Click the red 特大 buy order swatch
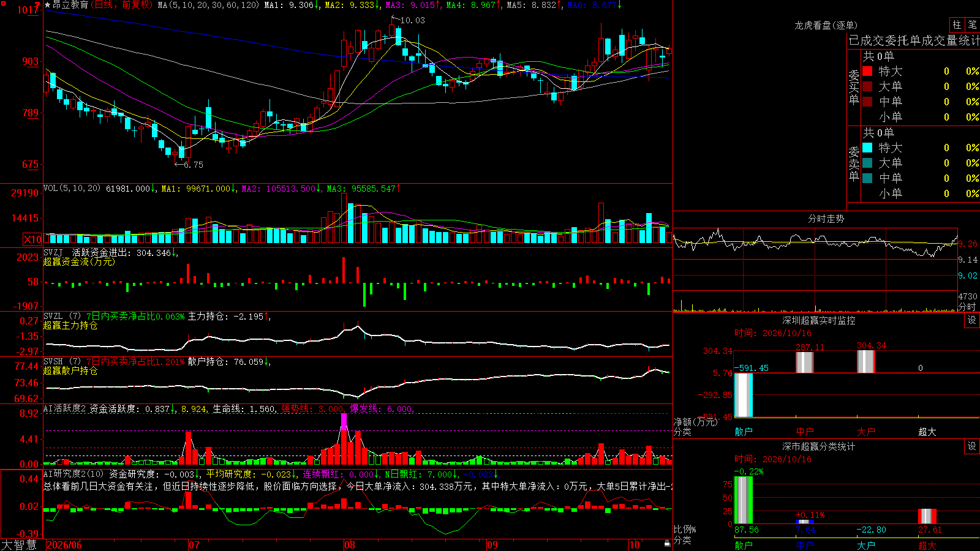This screenshot has width=980, height=551. pyautogui.click(x=867, y=71)
